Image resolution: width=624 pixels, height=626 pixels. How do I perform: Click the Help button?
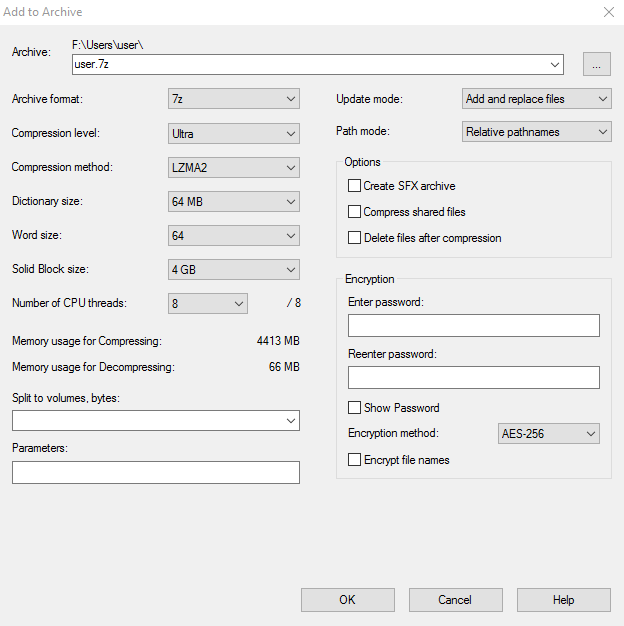pyautogui.click(x=563, y=600)
